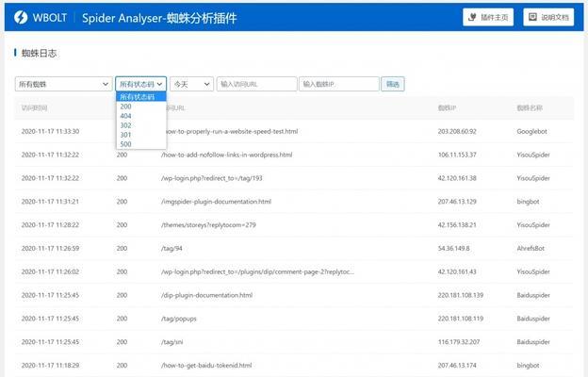Expand the 所有蜘蛛 spider dropdown
Image resolution: width=588 pixels, height=377 pixels.
coord(63,84)
